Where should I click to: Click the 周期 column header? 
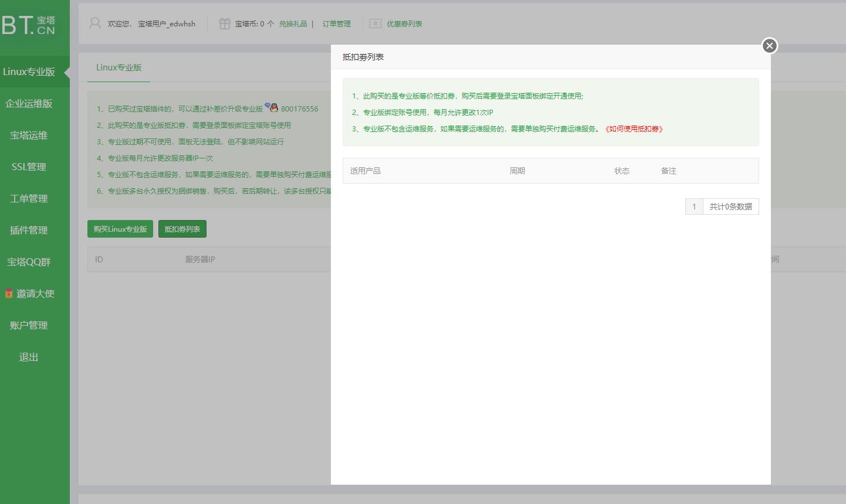517,171
